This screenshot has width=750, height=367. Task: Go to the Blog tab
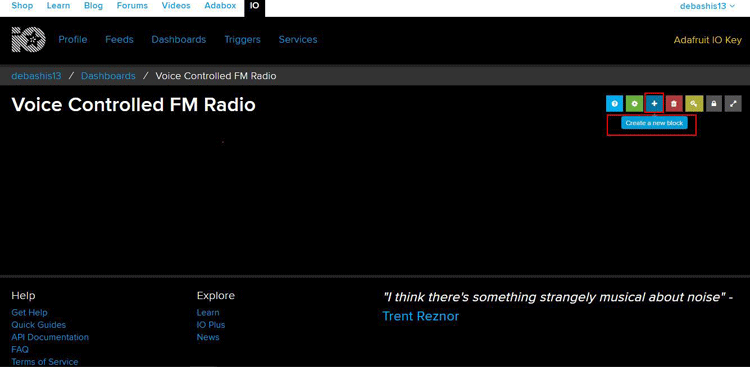pyautogui.click(x=93, y=6)
